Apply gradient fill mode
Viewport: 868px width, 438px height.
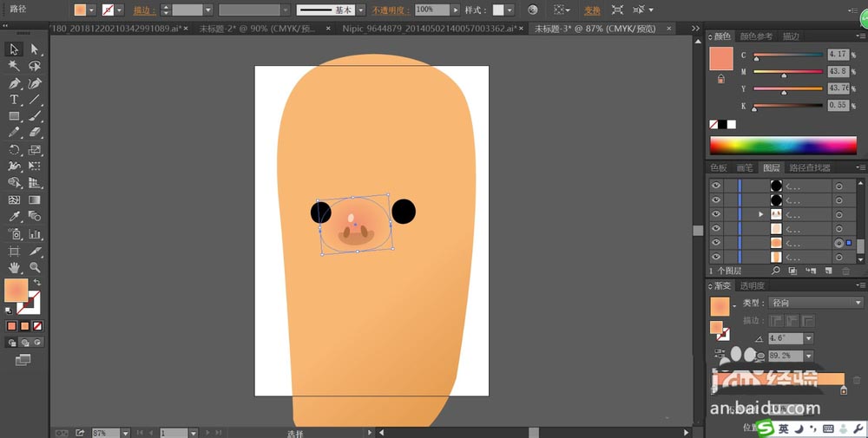pos(25,326)
